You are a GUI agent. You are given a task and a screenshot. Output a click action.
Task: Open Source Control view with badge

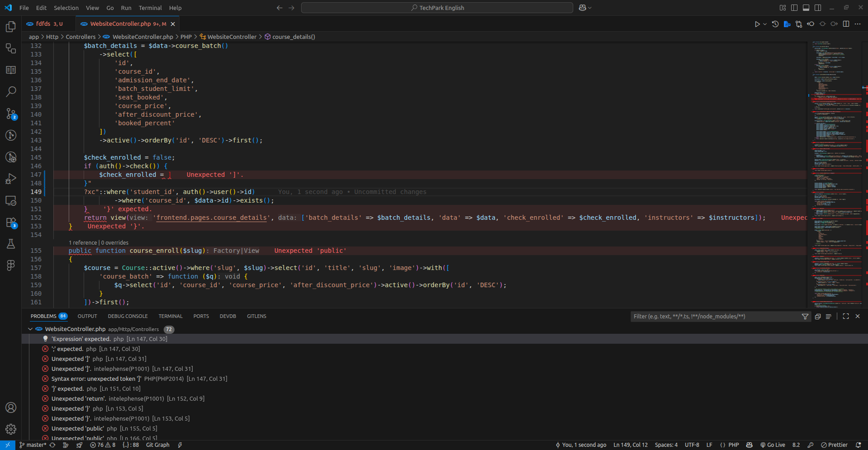11,114
